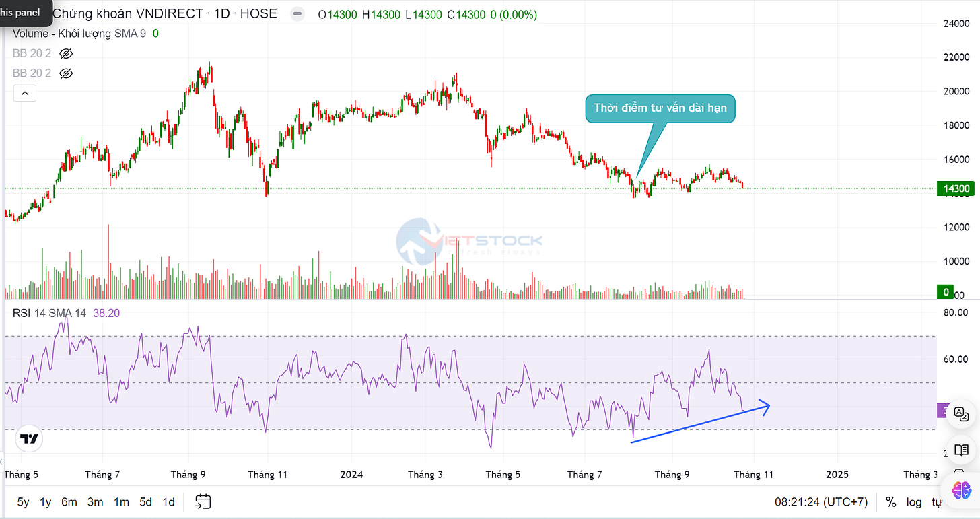Image resolution: width=980 pixels, height=519 pixels.
Task: Click the 2025 time axis label
Action: (837, 475)
